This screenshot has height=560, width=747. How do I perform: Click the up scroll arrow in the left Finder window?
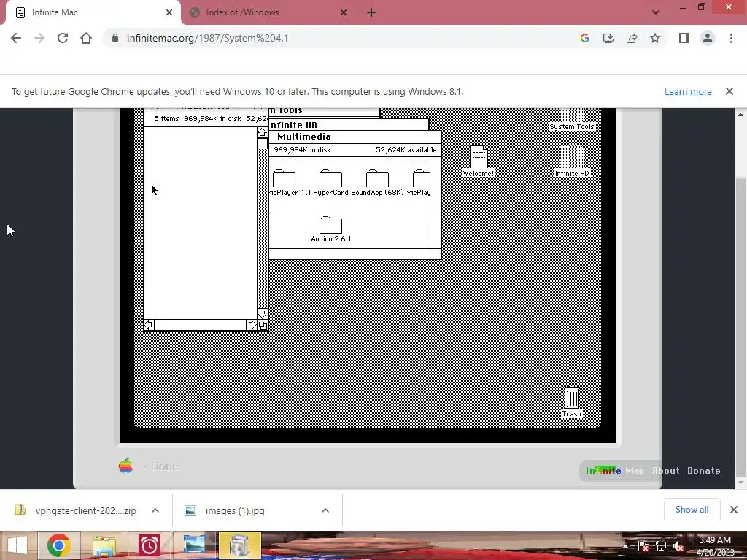pyautogui.click(x=263, y=132)
